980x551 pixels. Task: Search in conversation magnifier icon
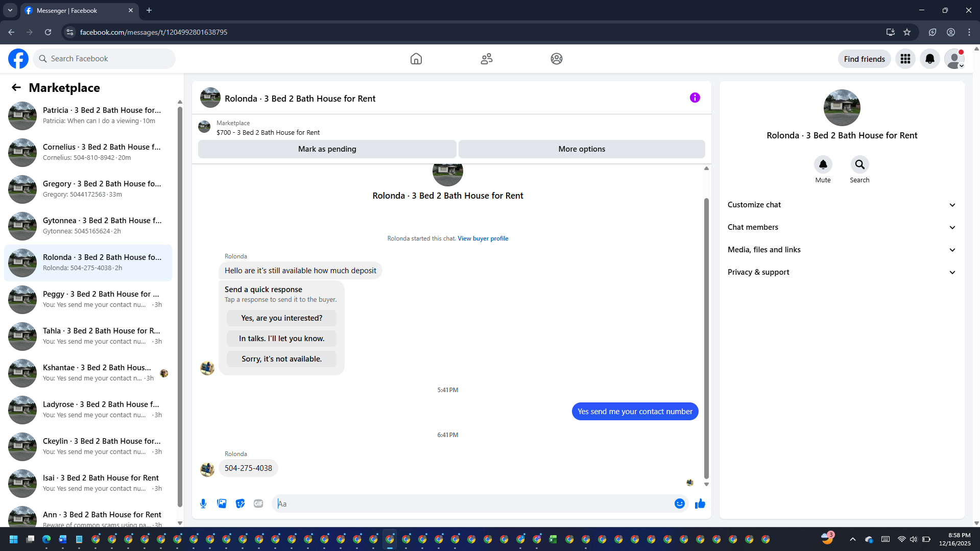(860, 164)
